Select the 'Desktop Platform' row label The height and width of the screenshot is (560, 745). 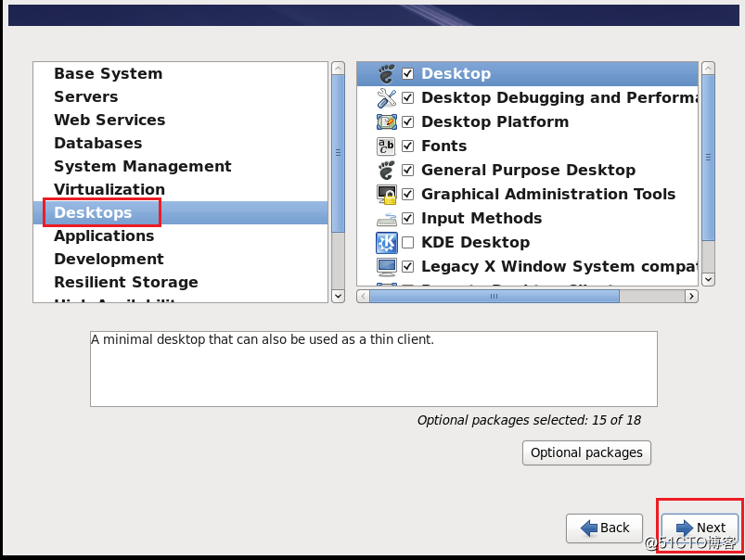495,122
